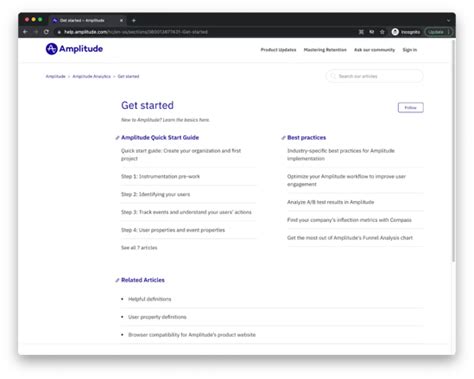Reload the page with refresh icon

(46, 32)
